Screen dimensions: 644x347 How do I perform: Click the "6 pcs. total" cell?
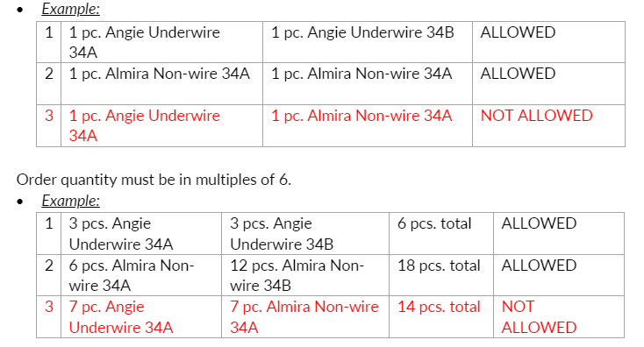click(441, 233)
